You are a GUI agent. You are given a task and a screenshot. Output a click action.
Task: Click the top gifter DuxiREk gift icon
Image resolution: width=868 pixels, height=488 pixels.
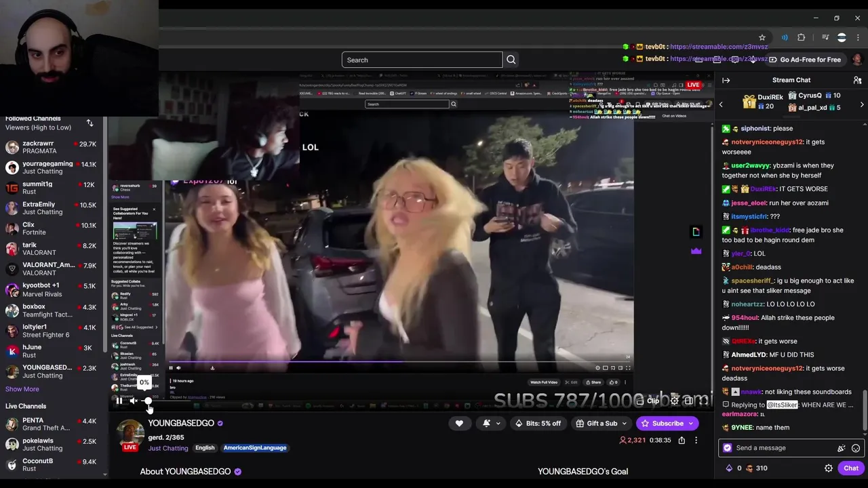pyautogui.click(x=749, y=102)
